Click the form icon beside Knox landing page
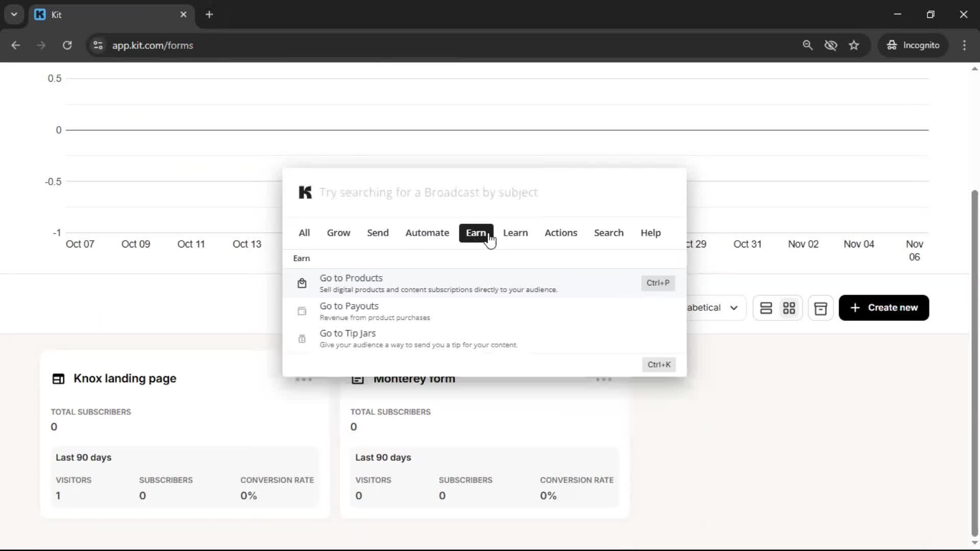 tap(58, 379)
